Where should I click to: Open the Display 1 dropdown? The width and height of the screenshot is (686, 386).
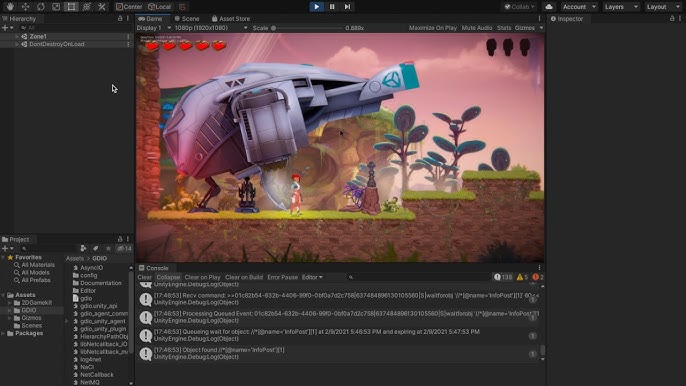(154, 28)
